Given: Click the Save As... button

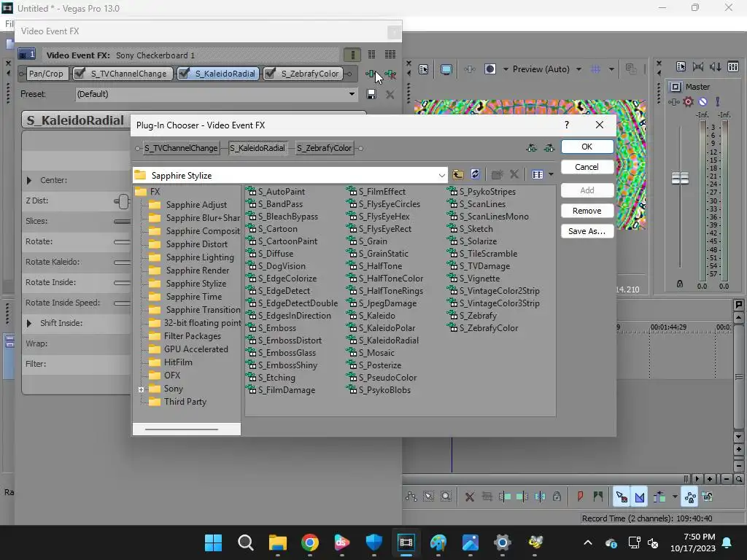Looking at the screenshot, I should click(x=587, y=231).
